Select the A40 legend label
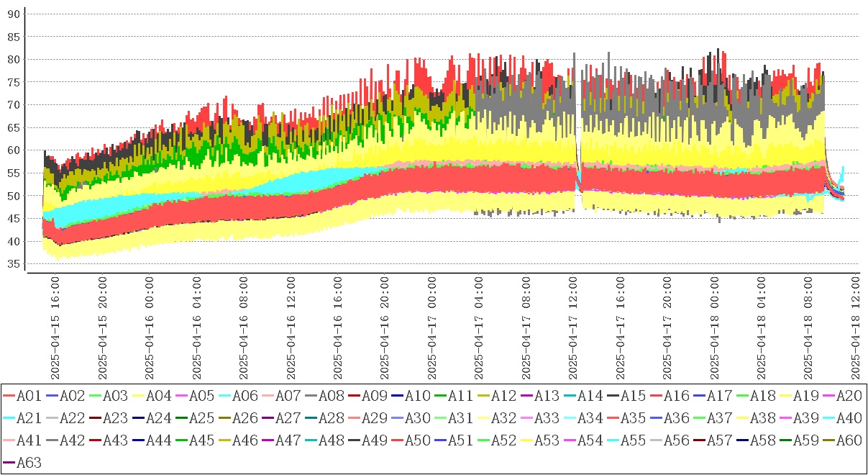The image size is (868, 475). [x=847, y=418]
